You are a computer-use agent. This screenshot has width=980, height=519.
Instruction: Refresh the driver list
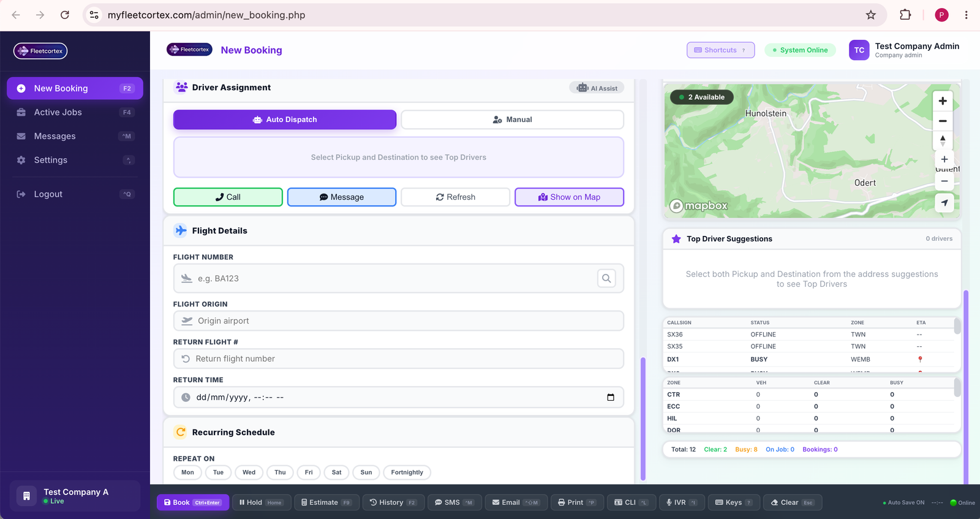point(455,197)
